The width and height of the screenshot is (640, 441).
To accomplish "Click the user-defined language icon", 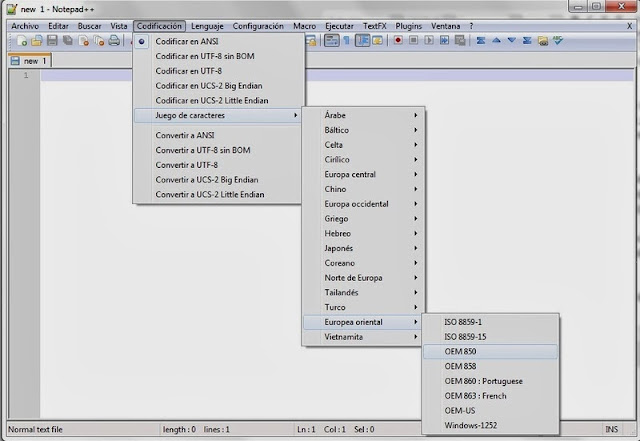I will 378,40.
